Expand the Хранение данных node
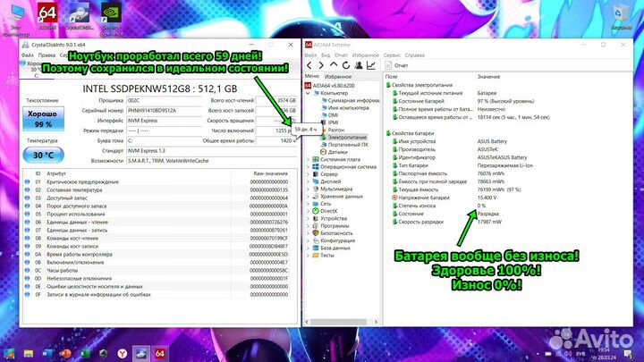The height and width of the screenshot is (362, 644). (308, 196)
